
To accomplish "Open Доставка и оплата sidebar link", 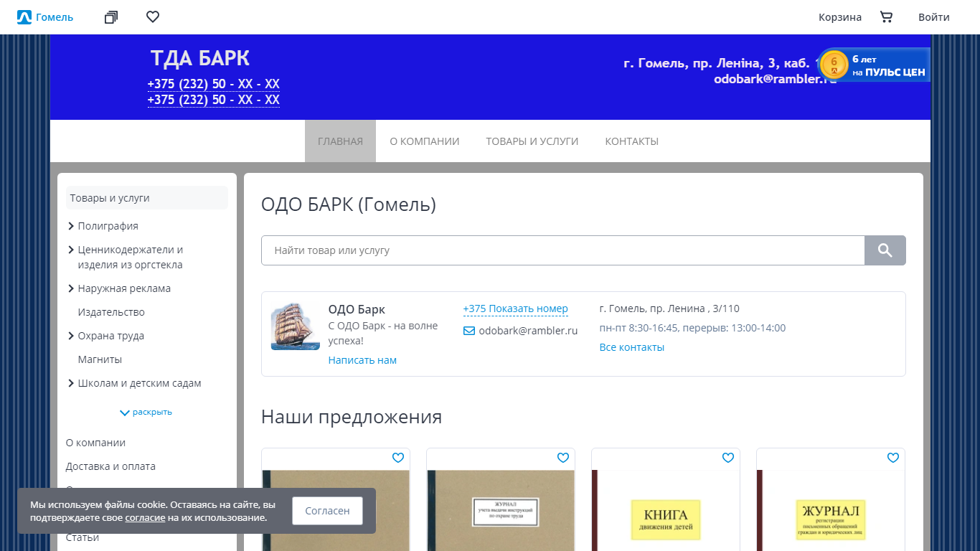I will (110, 466).
